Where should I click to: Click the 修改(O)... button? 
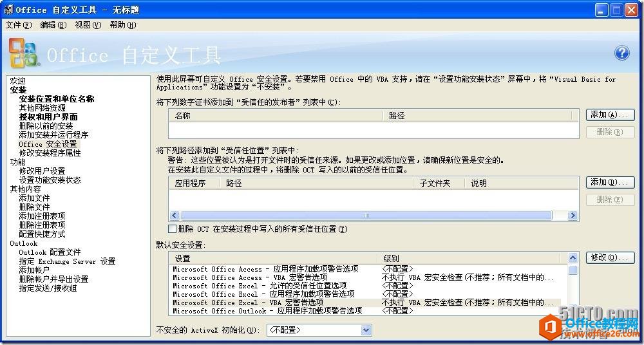coord(610,258)
